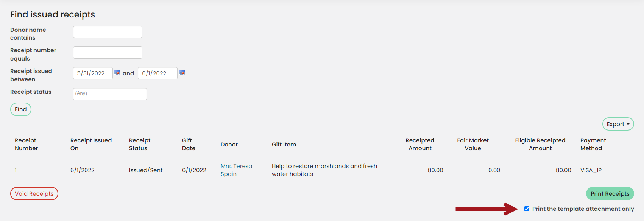Focus the Donor name contains field
Image resolution: width=644 pixels, height=221 pixels.
(108, 32)
